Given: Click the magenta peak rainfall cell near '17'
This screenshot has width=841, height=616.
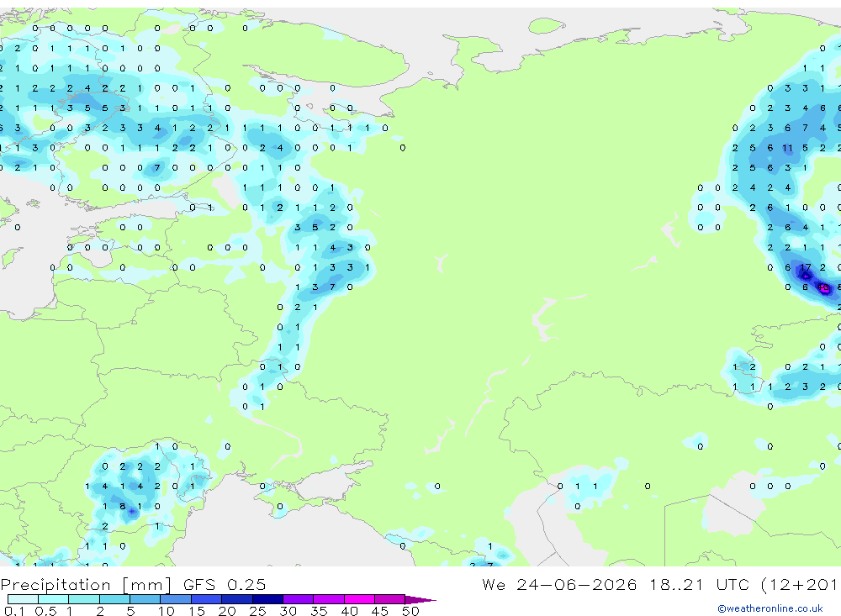Looking at the screenshot, I should pyautogui.click(x=824, y=288).
